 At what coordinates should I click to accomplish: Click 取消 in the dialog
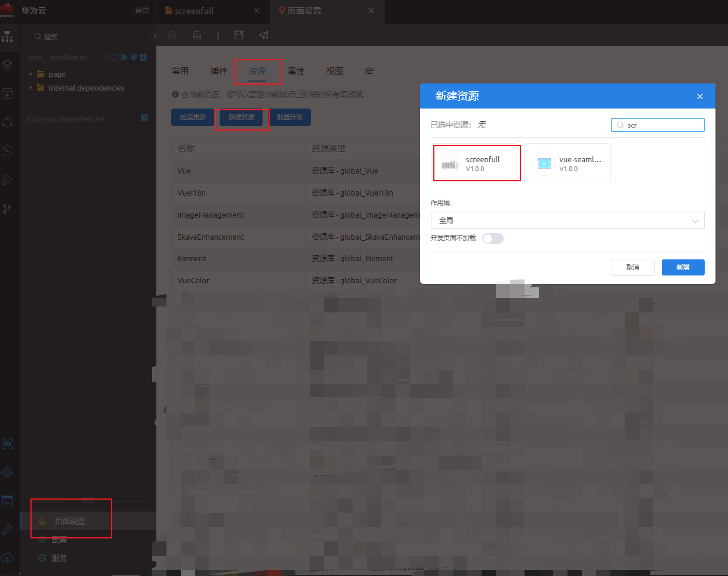click(x=633, y=267)
